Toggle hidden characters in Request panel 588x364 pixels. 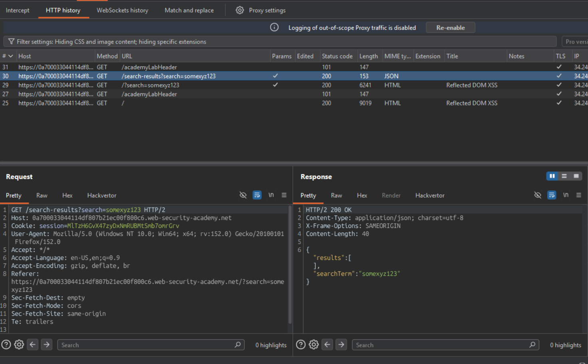(x=243, y=195)
